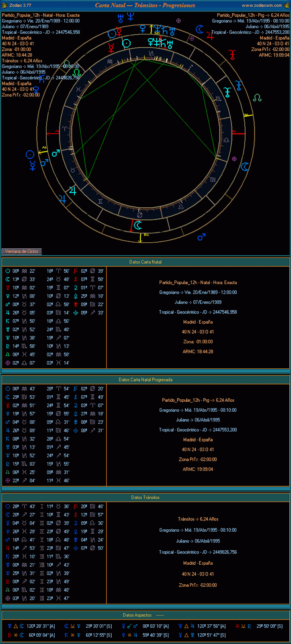The image size is (291, 644).
Task: Select the aspect value 60º 09' 04" [A]
Action: coord(42,635)
